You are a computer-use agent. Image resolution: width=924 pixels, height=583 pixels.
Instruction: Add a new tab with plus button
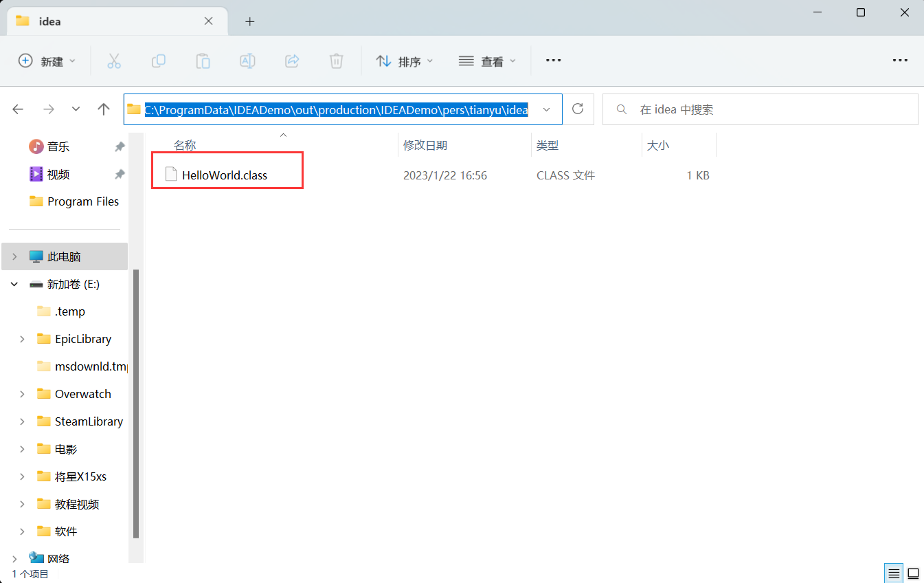[250, 21]
